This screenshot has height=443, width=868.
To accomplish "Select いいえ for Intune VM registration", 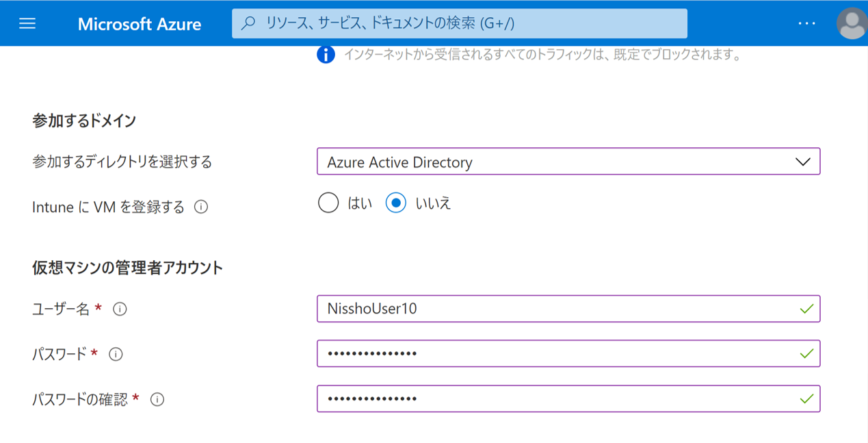I will click(396, 203).
